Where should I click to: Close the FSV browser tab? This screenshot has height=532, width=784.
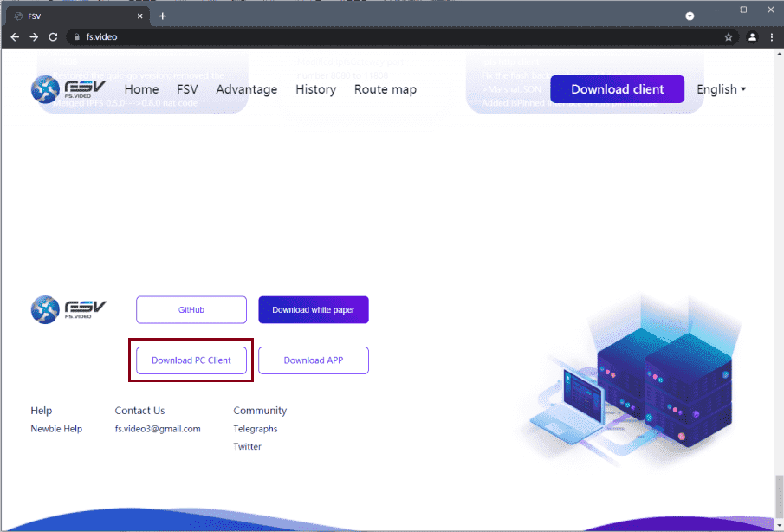point(140,16)
